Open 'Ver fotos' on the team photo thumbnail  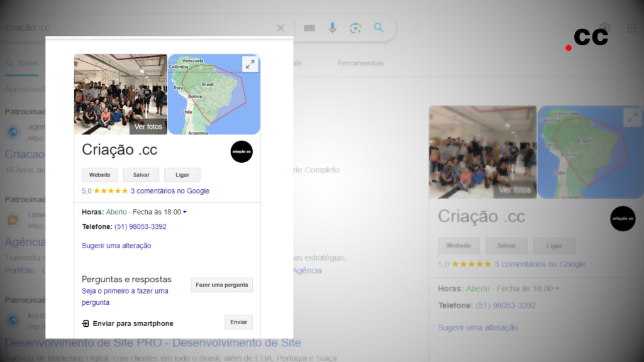point(148,126)
